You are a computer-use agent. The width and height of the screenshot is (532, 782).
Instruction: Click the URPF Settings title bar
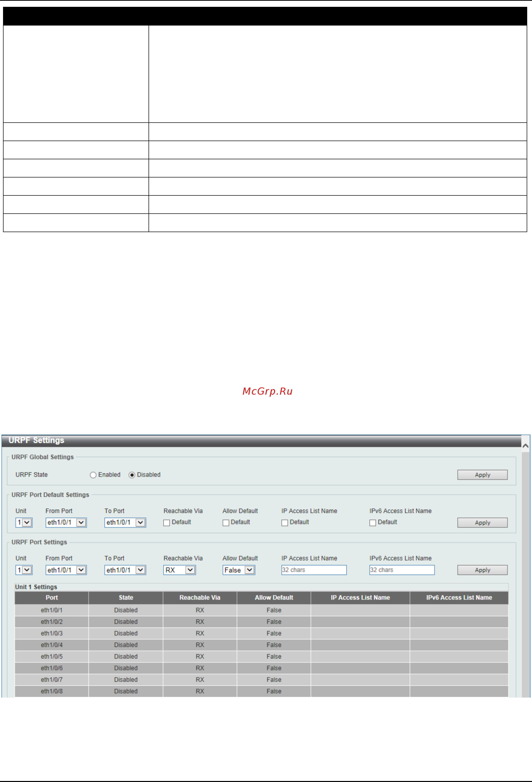click(x=261, y=441)
